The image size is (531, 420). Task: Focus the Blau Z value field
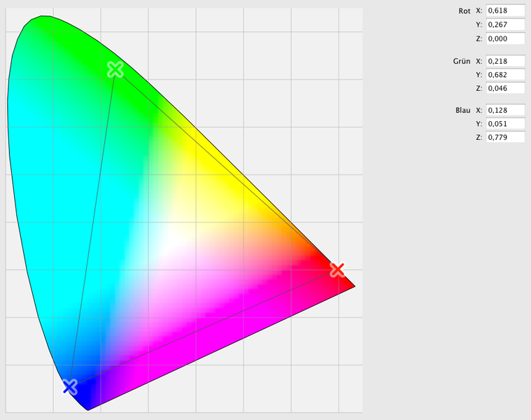tap(506, 138)
